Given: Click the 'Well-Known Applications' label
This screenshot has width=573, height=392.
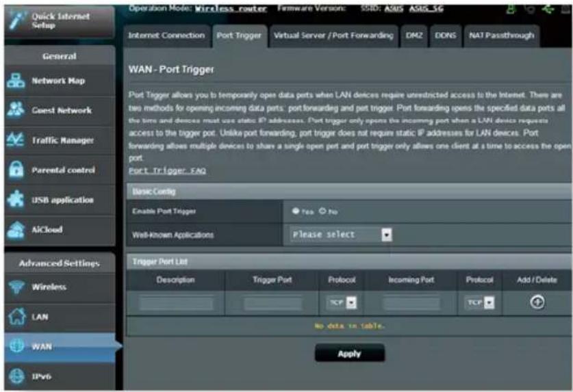Looking at the screenshot, I should pyautogui.click(x=173, y=235).
